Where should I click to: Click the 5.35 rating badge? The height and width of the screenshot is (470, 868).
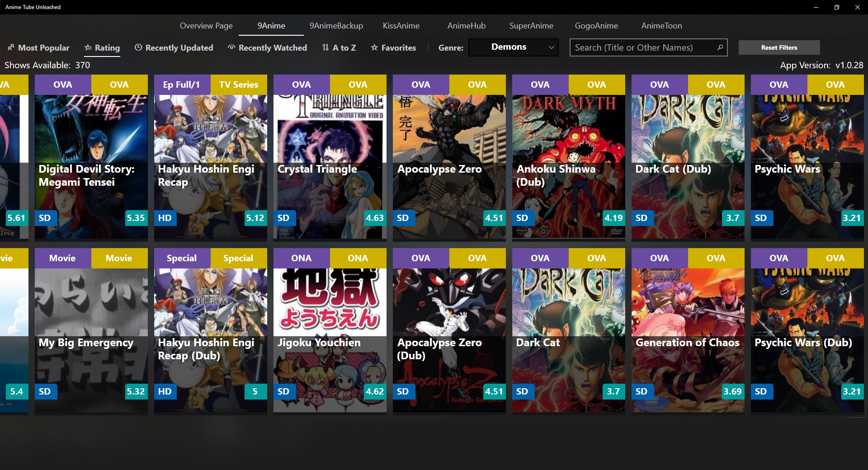(136, 218)
